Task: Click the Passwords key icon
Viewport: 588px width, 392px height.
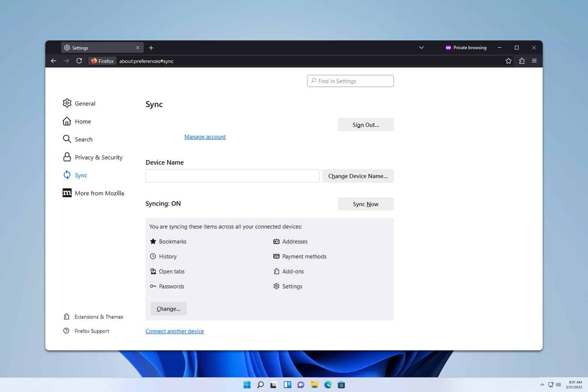Action: (x=153, y=286)
